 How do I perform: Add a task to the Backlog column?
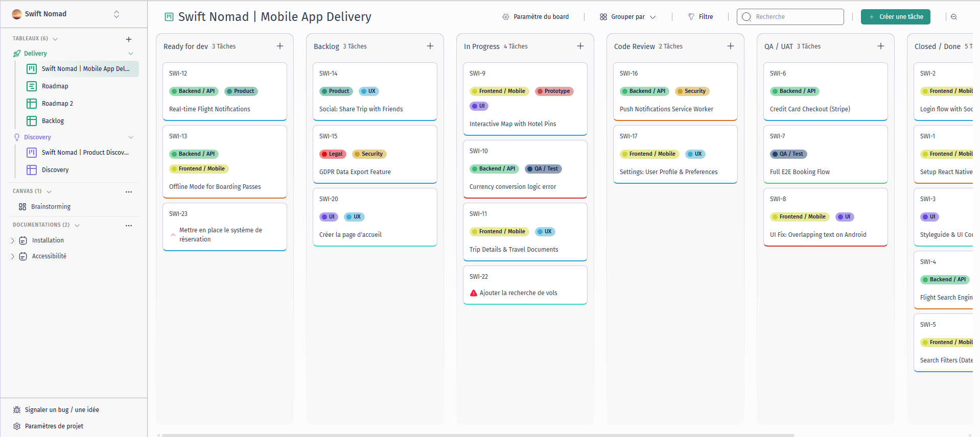[x=430, y=46]
